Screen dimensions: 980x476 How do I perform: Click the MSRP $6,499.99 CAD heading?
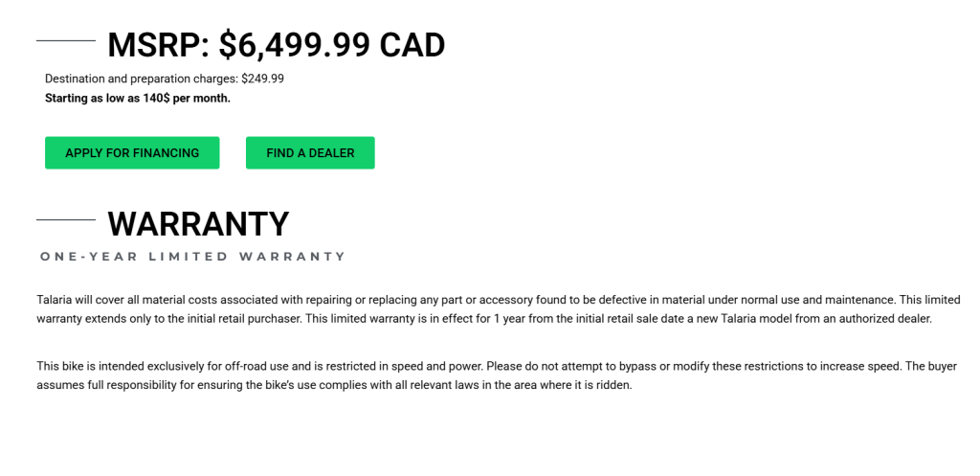276,45
